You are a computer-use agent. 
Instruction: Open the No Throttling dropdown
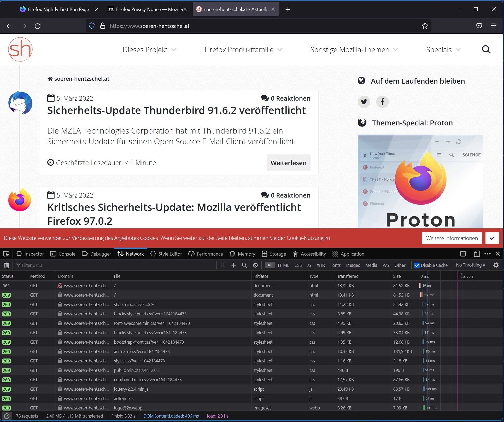pyautogui.click(x=470, y=265)
